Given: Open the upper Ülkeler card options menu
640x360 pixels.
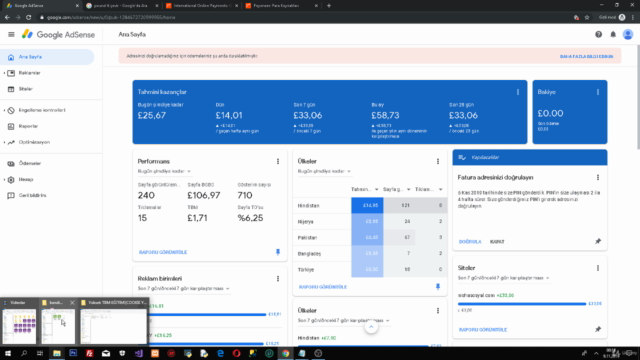Looking at the screenshot, I should pos(438,162).
